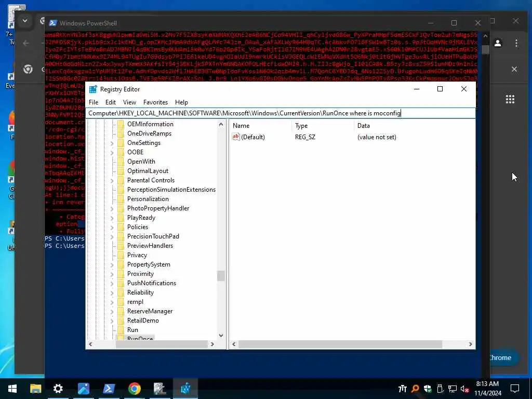Open the Favorites menu in Registry Editor
This screenshot has height=399, width=532.
tap(155, 102)
